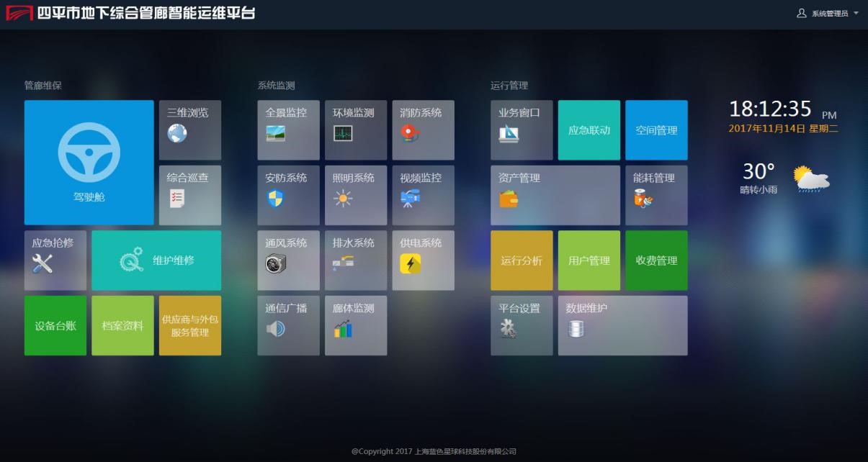Open the 通信广播 communication broadcast module
Viewport: 868px width, 462px height.
tap(287, 325)
